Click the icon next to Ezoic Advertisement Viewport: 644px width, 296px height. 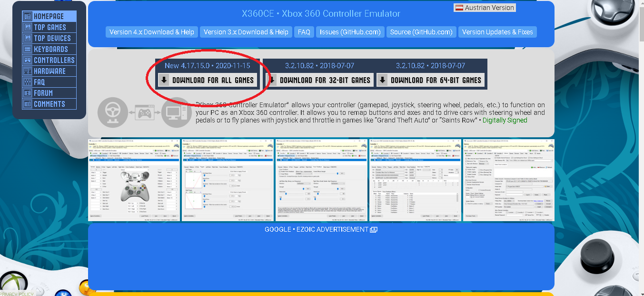(374, 230)
